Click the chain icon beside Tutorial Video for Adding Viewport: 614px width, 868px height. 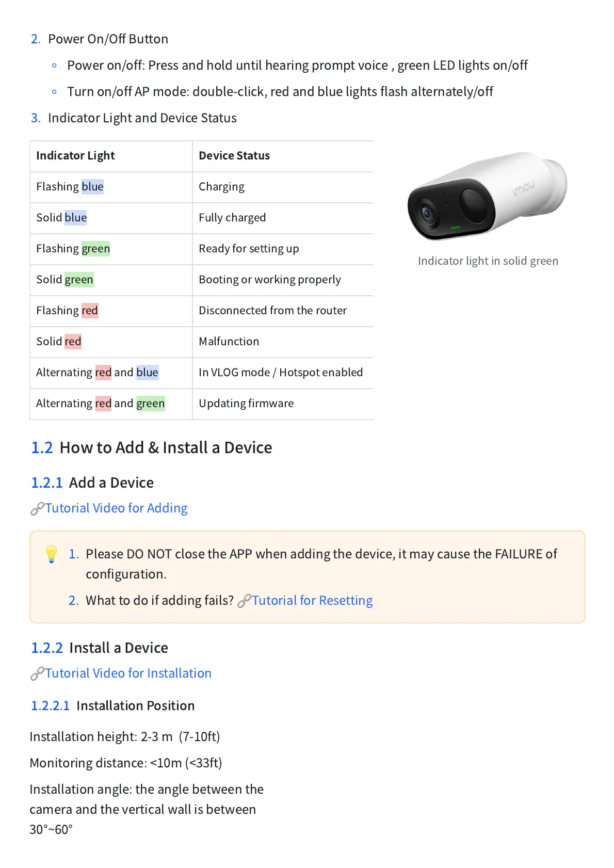pyautogui.click(x=37, y=509)
